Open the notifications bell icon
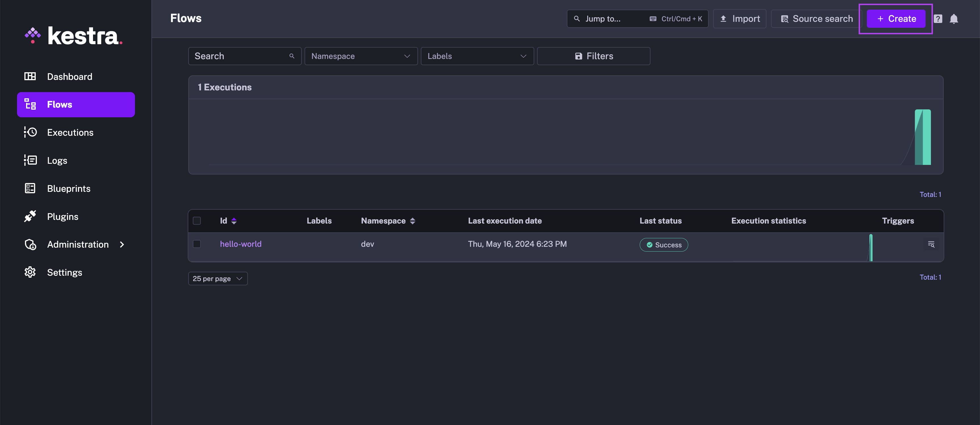Screen dimensions: 980x425 (954, 19)
